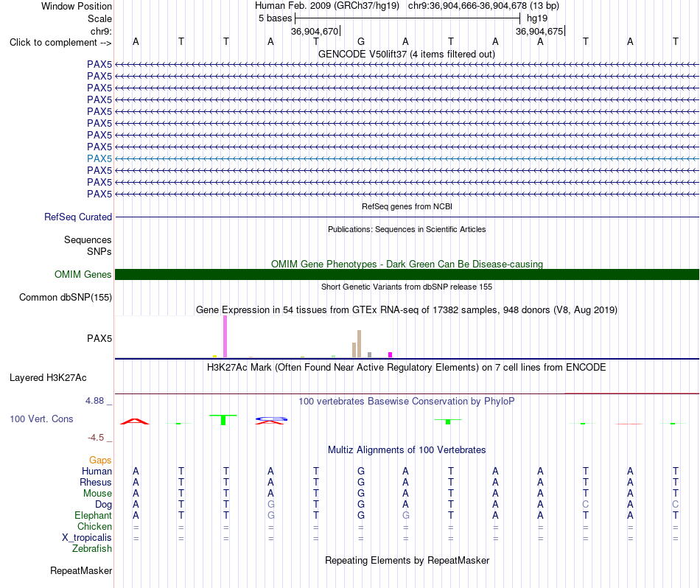Click the Rhesus species label
This screenshot has height=588, width=700.
point(96,482)
